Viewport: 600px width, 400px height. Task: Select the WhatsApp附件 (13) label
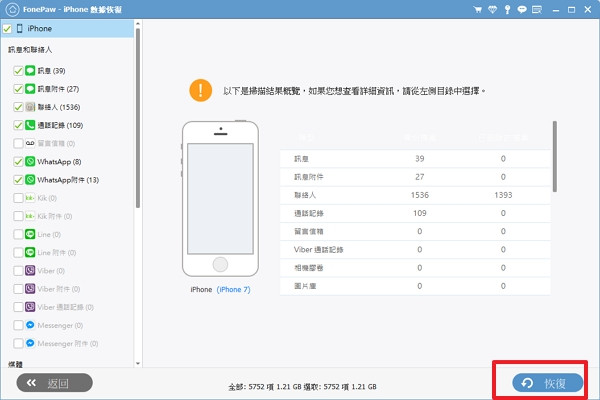tap(68, 180)
